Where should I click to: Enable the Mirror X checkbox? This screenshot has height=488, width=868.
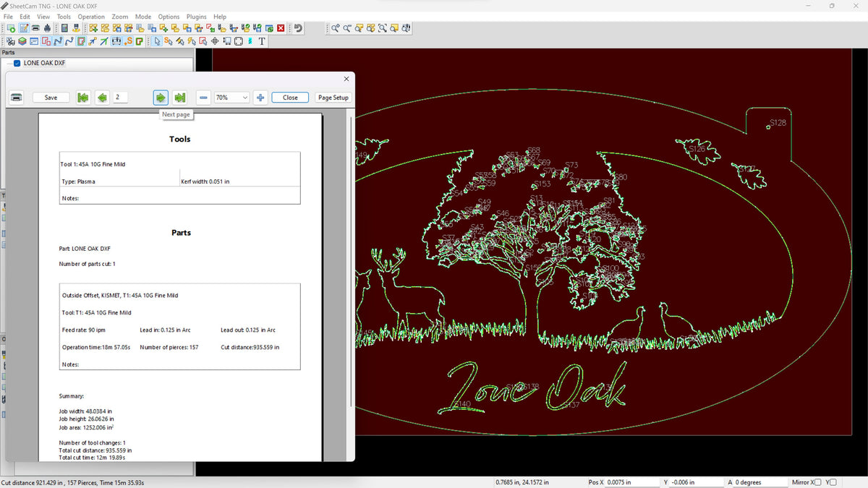(817, 482)
